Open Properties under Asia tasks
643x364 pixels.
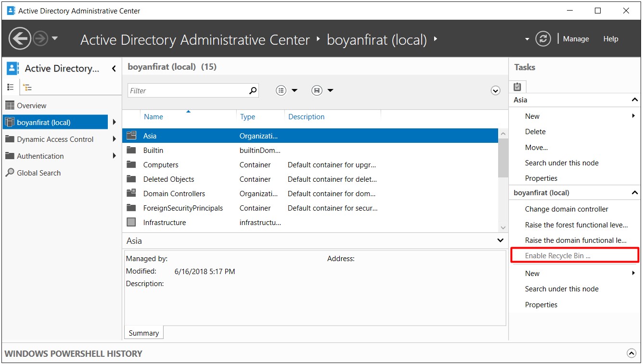tap(541, 178)
